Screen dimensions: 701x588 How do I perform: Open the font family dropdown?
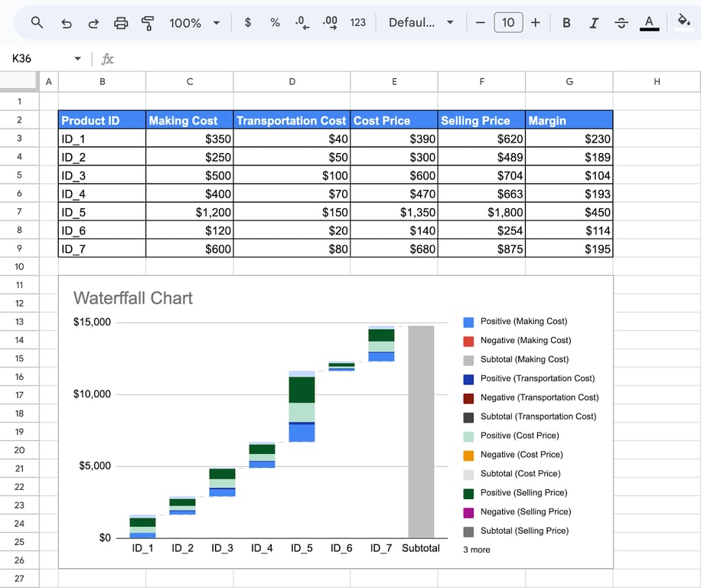tap(421, 22)
